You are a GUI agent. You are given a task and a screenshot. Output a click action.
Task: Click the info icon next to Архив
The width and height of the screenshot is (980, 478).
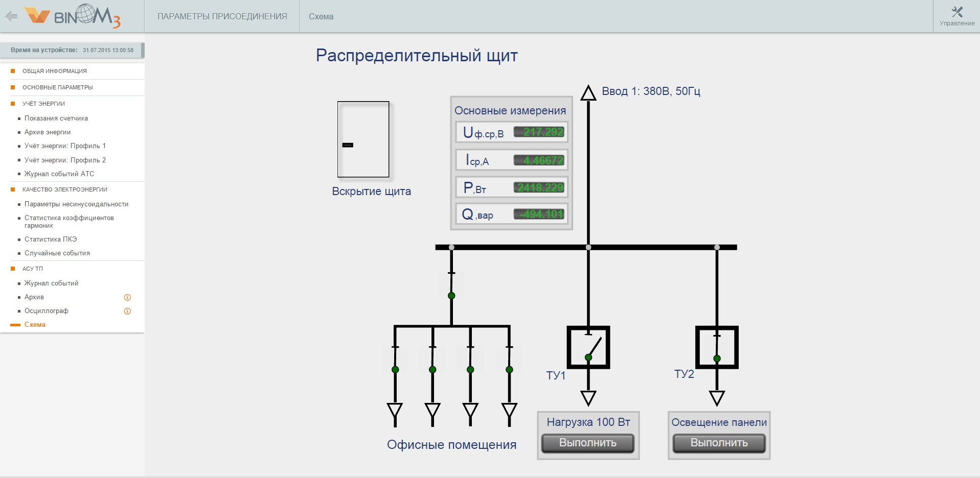point(127,297)
